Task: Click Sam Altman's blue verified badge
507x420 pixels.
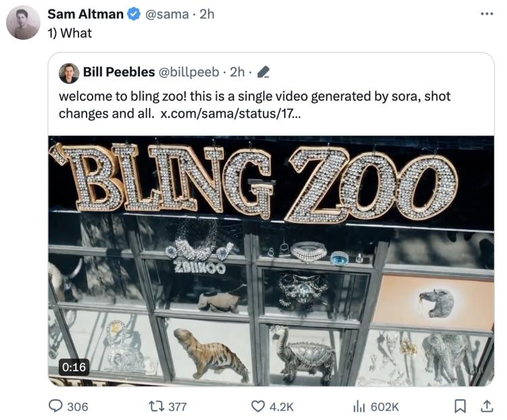Action: pos(134,14)
